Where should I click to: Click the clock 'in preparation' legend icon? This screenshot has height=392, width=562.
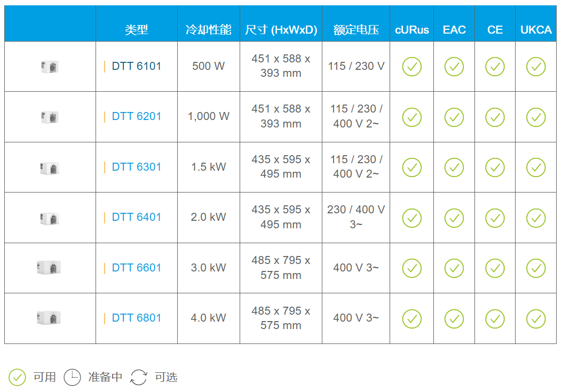[73, 377]
